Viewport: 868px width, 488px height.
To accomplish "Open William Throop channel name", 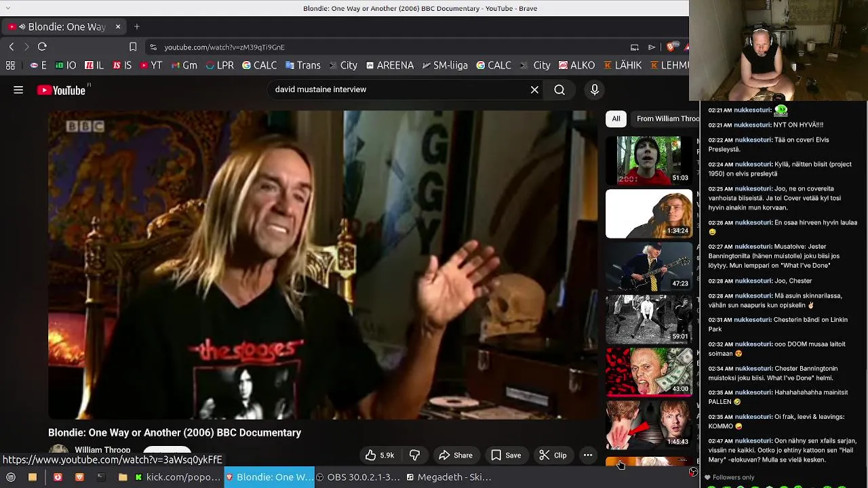I will (x=102, y=450).
